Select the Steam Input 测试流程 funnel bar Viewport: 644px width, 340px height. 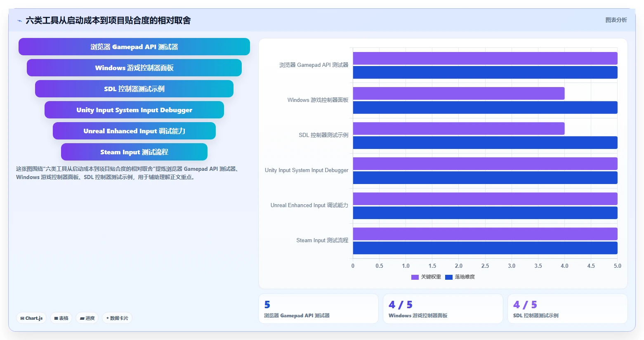pyautogui.click(x=134, y=152)
